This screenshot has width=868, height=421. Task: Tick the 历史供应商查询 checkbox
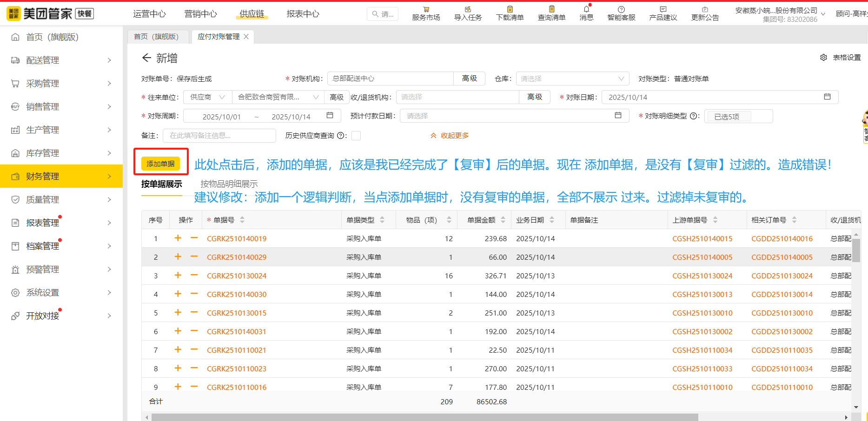356,136
